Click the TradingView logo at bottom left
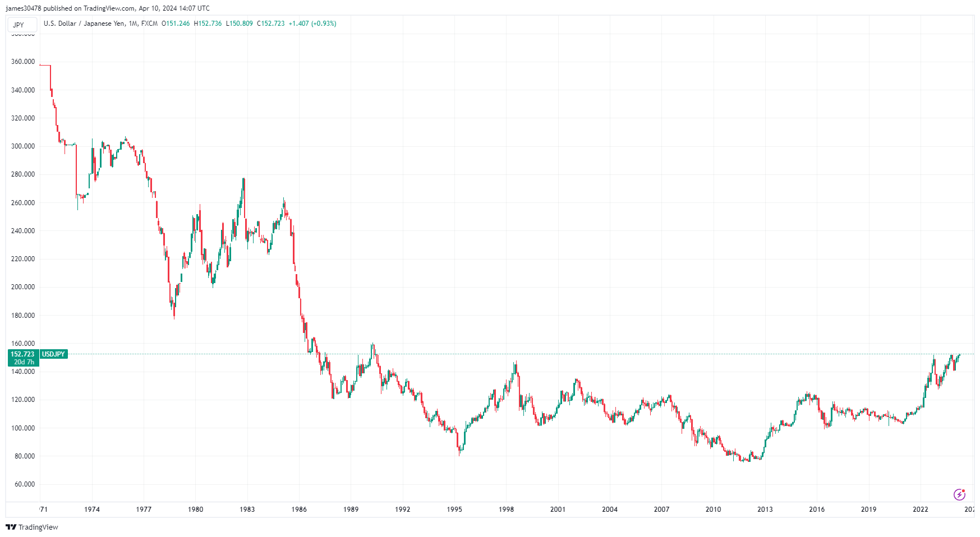Viewport: 980px width, 537px height. [32, 527]
